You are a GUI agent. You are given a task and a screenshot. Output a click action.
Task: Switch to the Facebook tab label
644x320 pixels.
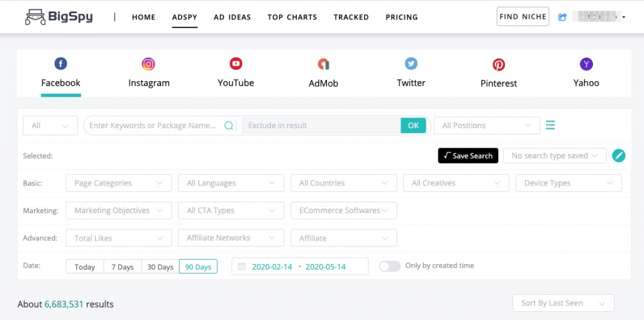click(x=61, y=83)
